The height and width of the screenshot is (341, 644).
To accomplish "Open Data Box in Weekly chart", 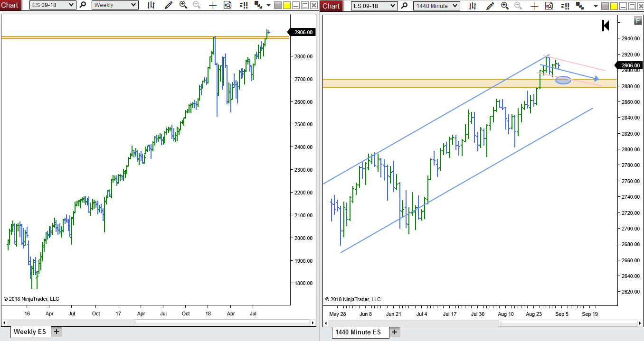I will [x=227, y=6].
